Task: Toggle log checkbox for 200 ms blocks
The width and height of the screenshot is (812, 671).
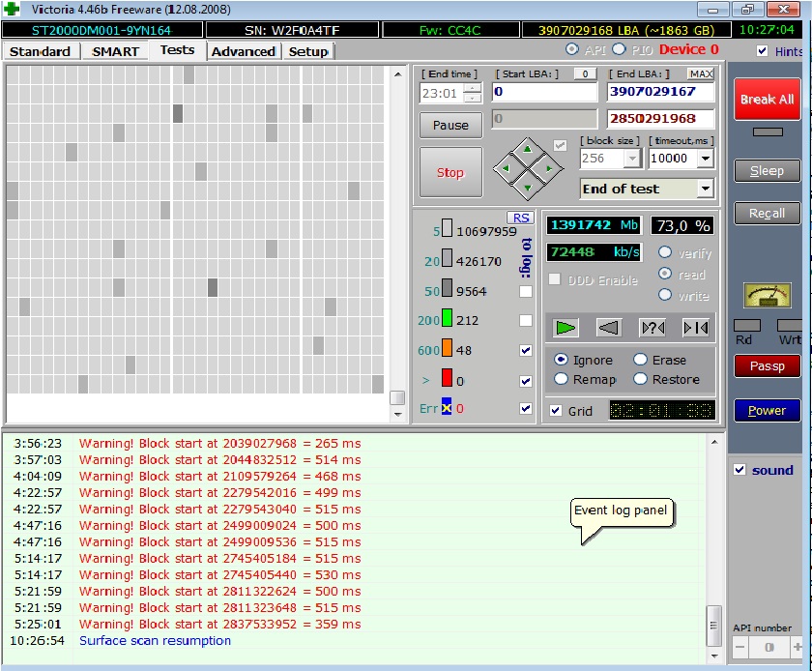Action: 526,320
